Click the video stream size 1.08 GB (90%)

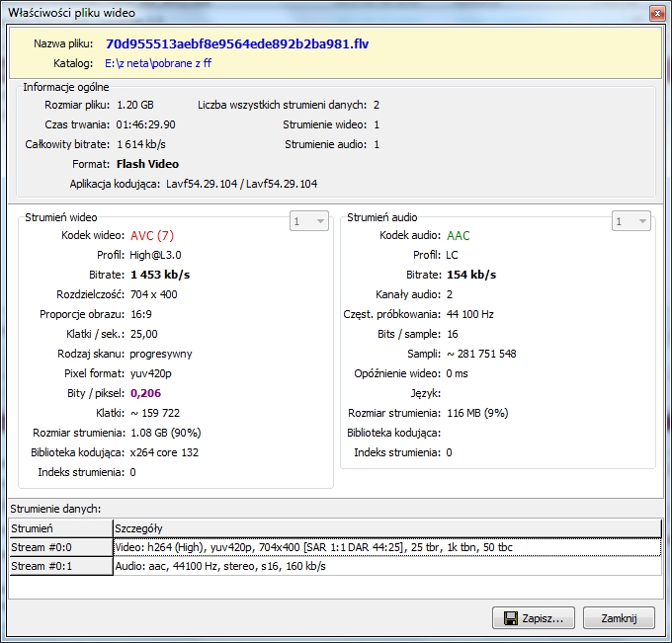(x=166, y=433)
